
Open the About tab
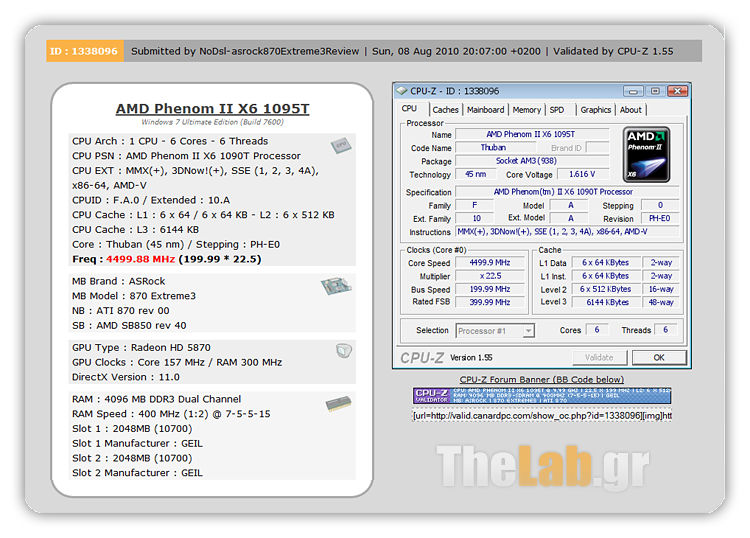(630, 110)
